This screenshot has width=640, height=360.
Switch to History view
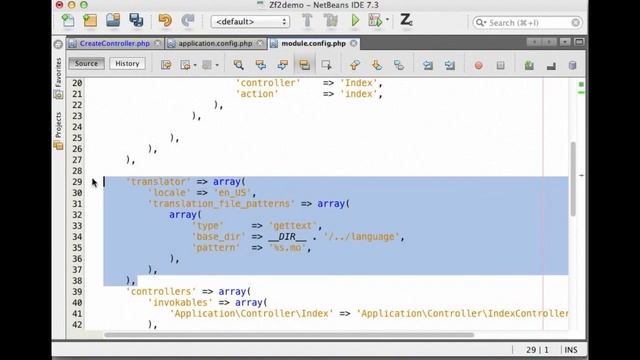coord(127,64)
